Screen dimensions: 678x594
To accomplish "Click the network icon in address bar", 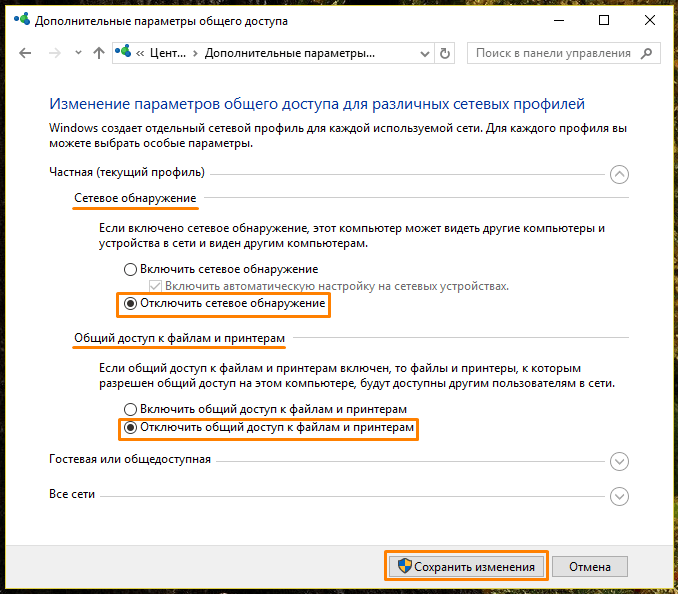I will click(123, 52).
